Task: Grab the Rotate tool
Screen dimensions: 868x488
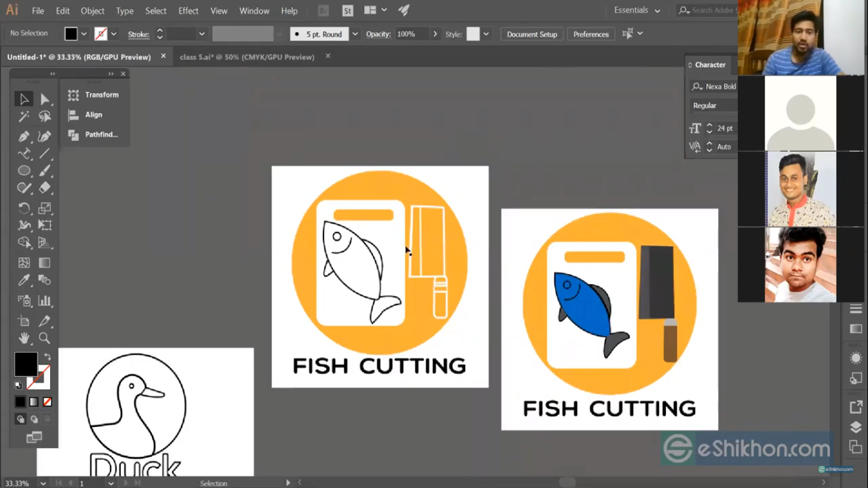Action: (x=24, y=208)
